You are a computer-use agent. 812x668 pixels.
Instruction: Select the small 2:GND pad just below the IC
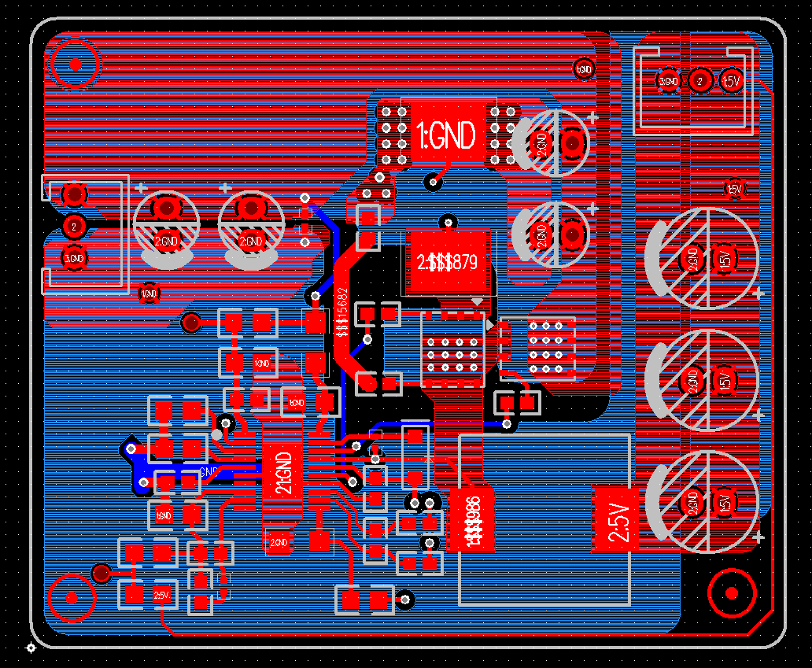279,542
